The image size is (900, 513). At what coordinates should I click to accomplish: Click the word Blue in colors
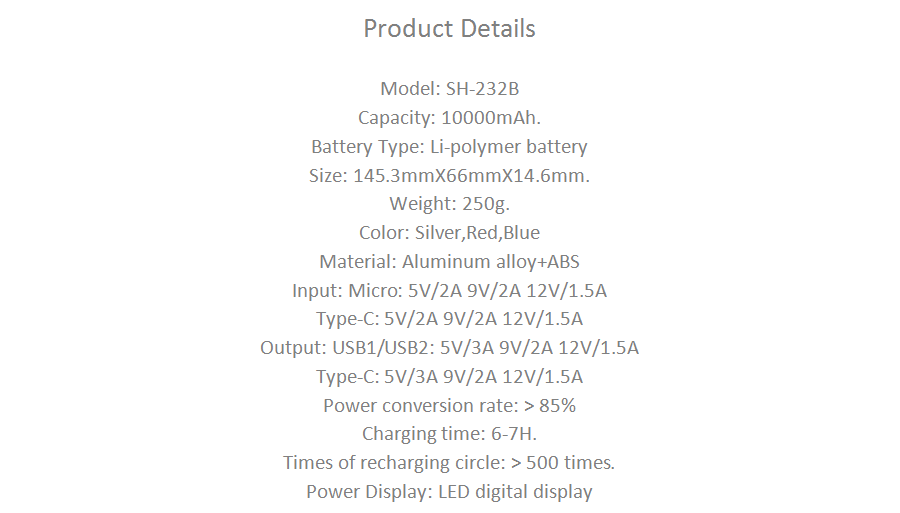pyautogui.click(x=522, y=233)
